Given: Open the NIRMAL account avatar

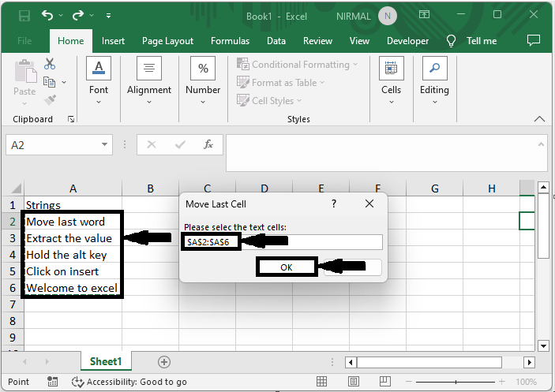Looking at the screenshot, I should [x=387, y=16].
